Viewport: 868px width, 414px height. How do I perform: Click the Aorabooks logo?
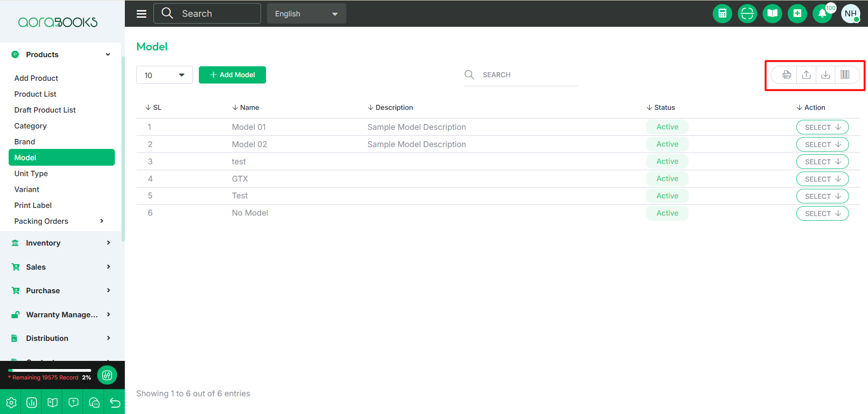pos(58,22)
